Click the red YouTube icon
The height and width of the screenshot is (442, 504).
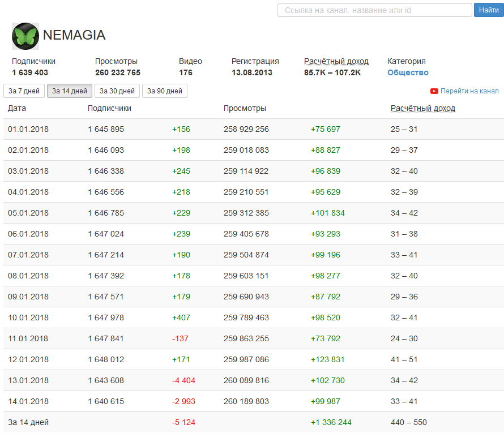click(x=434, y=91)
